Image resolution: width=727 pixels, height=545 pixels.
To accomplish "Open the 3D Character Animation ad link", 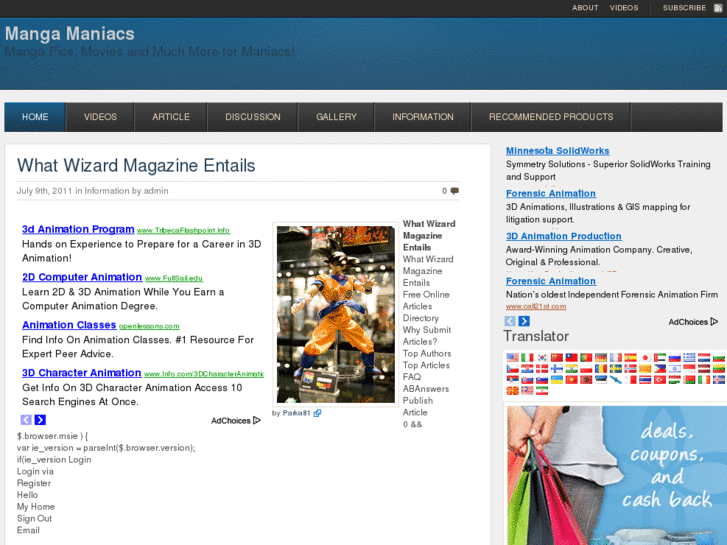I will pos(82,373).
